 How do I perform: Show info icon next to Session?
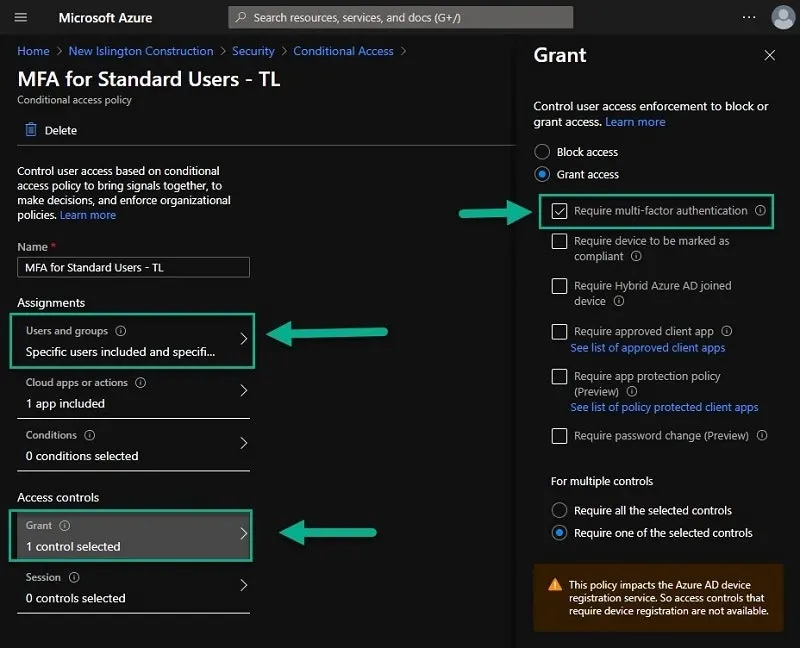pos(74,577)
